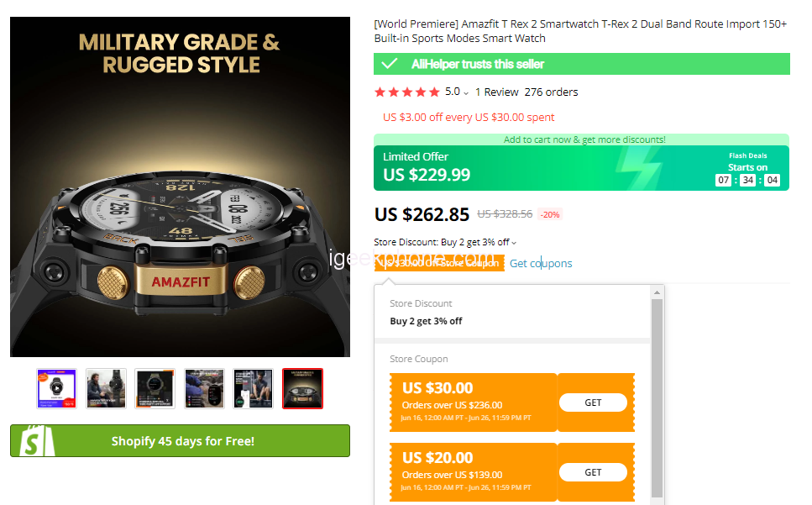Select the green watch third thumbnail
812x505 pixels.
[155, 388]
